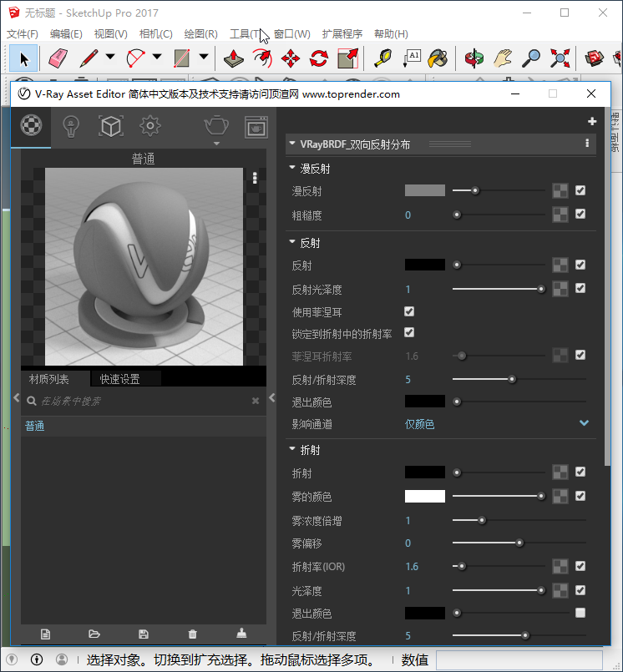Image resolution: width=623 pixels, height=672 pixels.
Task: Click the Zoom Extents tool
Action: click(x=560, y=58)
